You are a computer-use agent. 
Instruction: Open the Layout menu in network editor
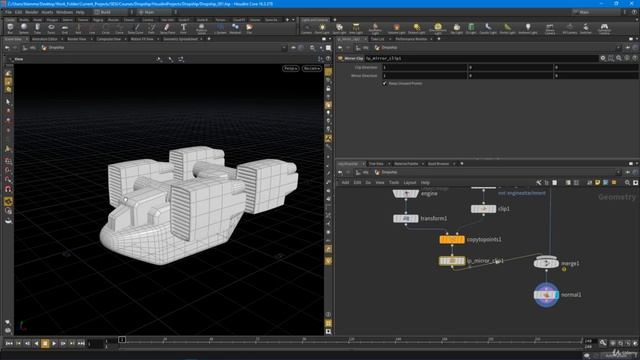pos(409,182)
